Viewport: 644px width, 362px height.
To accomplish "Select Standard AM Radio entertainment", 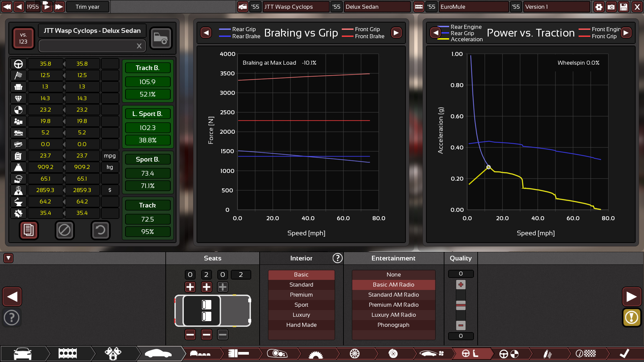I will click(393, 295).
